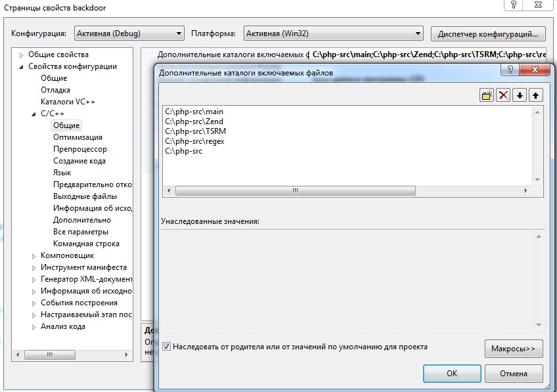The image size is (557, 392).
Task: Move the selected line down with the arrow icon
Action: pos(520,95)
